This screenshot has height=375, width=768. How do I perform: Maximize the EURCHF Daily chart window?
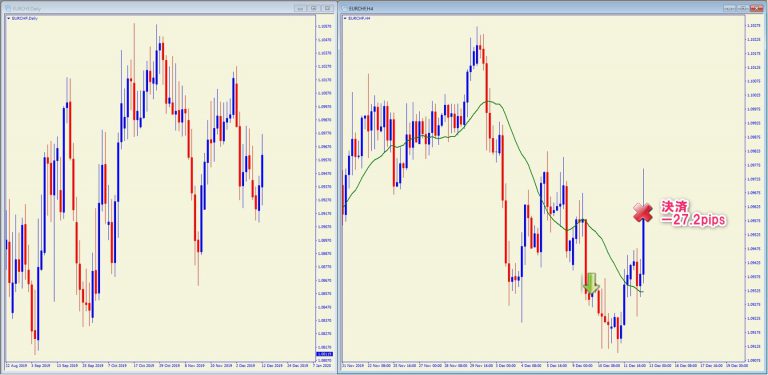coord(314,8)
